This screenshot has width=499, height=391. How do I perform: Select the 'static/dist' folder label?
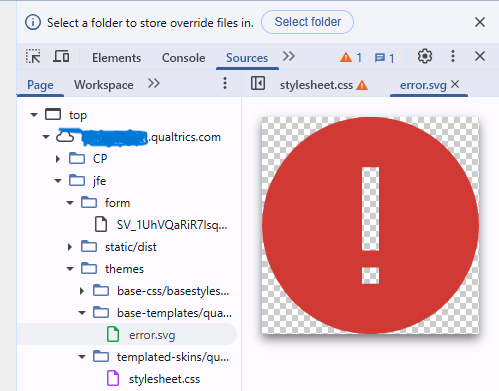[131, 247]
